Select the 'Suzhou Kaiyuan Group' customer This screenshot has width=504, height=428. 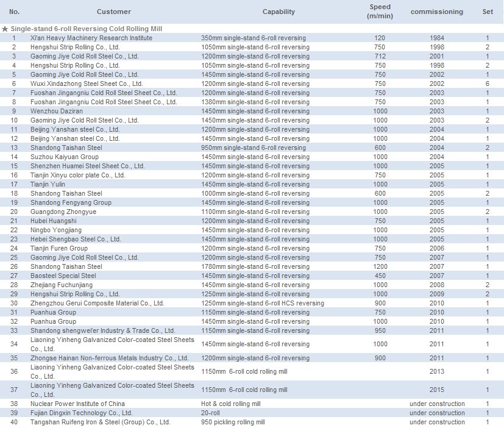[65, 157]
